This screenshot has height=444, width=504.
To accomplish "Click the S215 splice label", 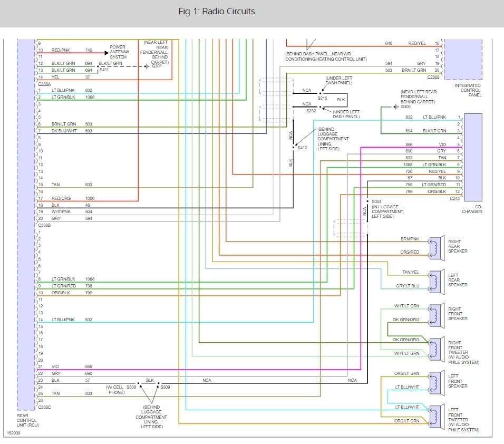I will tap(322, 99).
